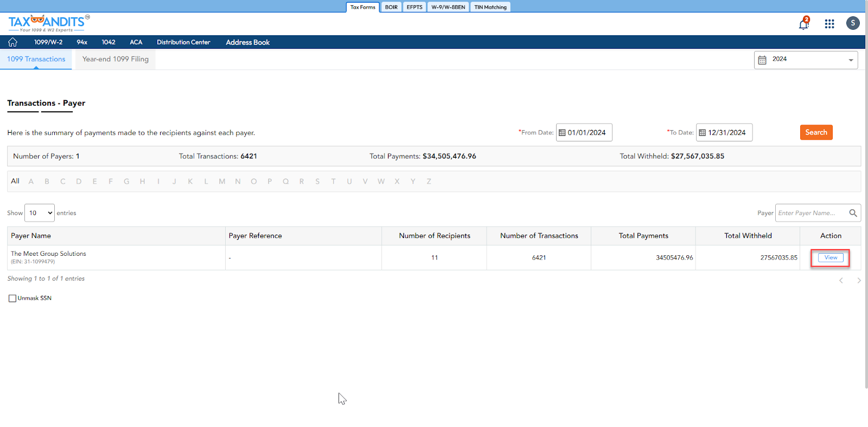868x427 pixels.
Task: Click the orange Search button
Action: 816,132
